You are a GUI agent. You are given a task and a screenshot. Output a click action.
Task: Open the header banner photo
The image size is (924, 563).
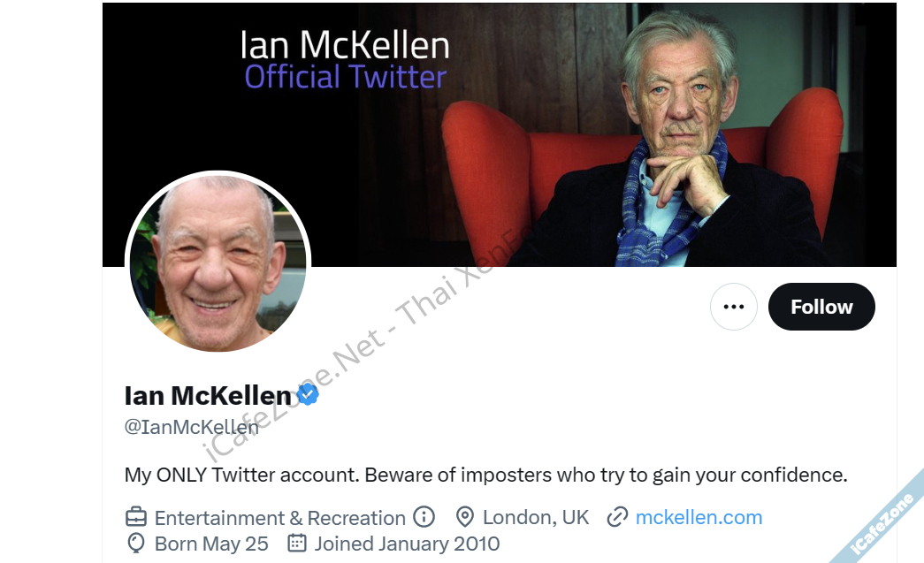500,135
